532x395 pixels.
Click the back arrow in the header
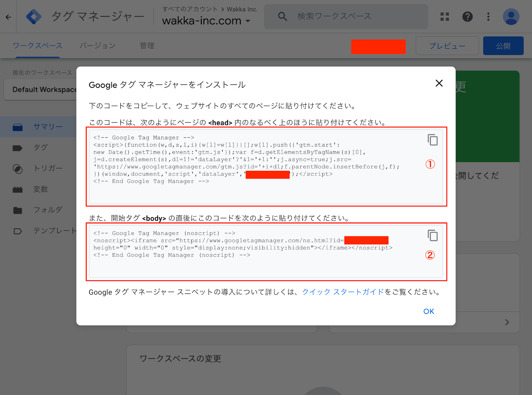click(8, 17)
